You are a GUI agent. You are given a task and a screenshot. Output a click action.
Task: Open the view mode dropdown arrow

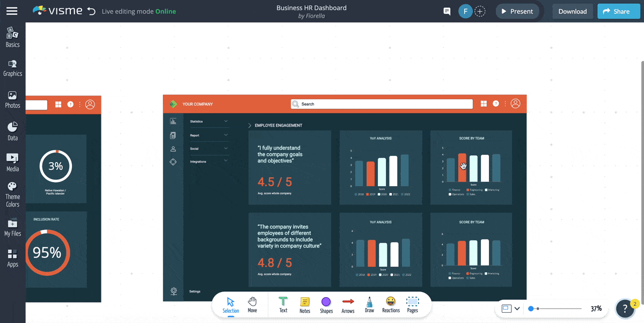(517, 309)
